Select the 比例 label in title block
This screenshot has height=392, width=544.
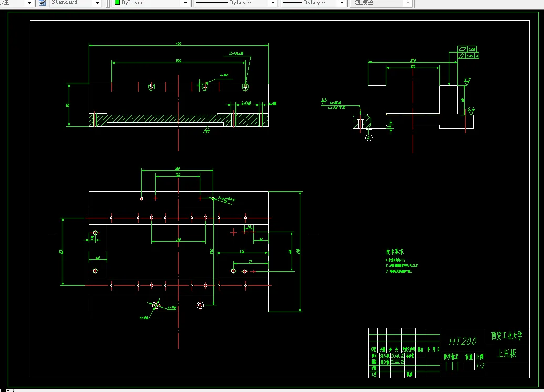pyautogui.click(x=480, y=357)
